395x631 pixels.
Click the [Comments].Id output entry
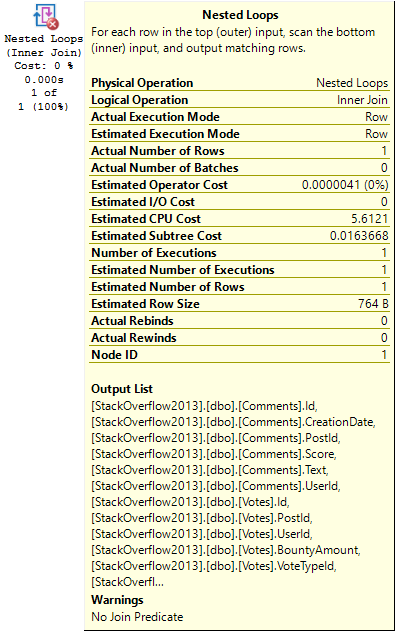(x=204, y=406)
